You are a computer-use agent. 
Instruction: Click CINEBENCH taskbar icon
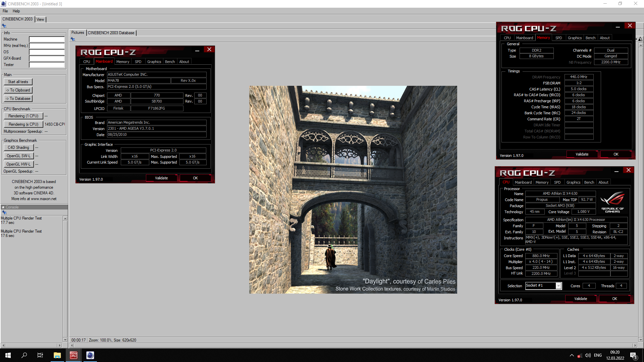90,355
